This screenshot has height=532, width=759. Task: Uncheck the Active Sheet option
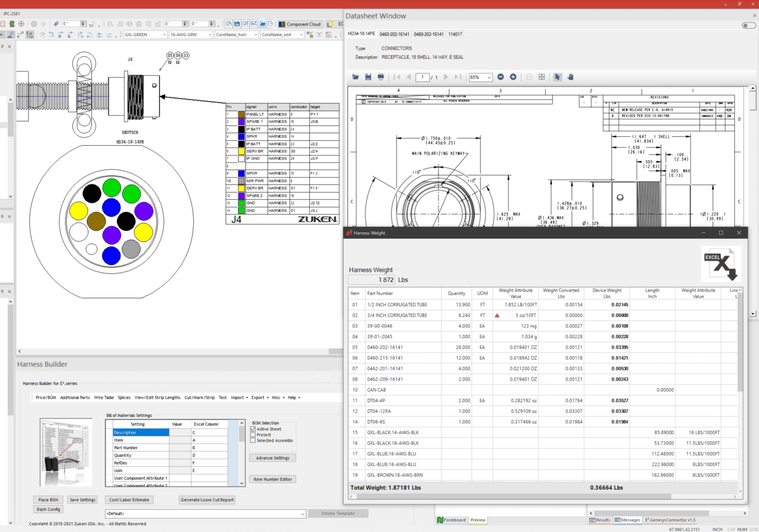(x=254, y=429)
